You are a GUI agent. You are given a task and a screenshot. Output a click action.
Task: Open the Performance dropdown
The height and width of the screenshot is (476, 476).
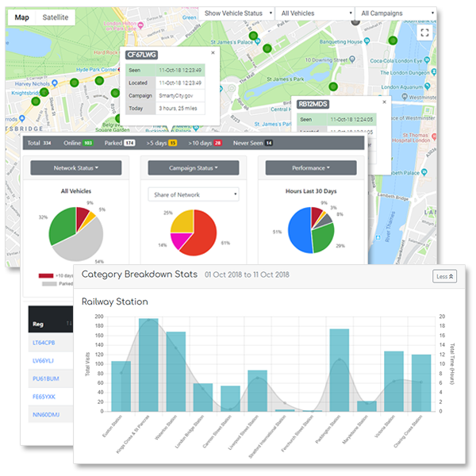click(311, 168)
